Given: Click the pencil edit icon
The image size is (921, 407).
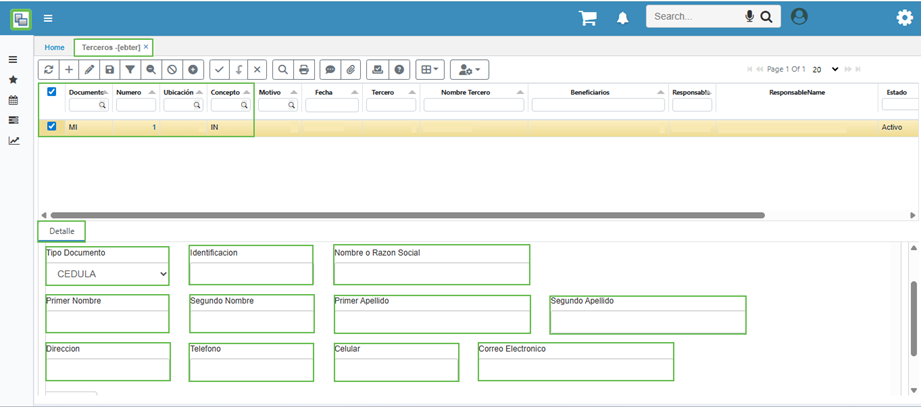Looking at the screenshot, I should [89, 70].
